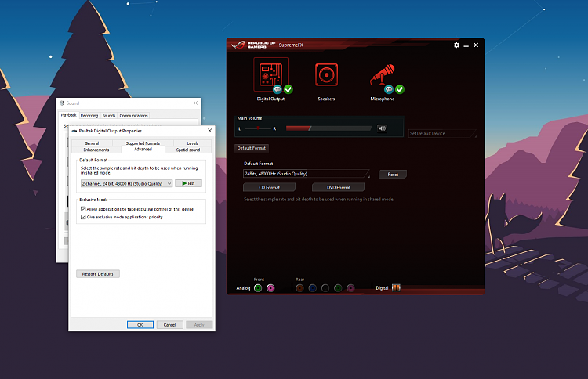
Task: Mute main volume with speaker icon
Action: (x=382, y=128)
